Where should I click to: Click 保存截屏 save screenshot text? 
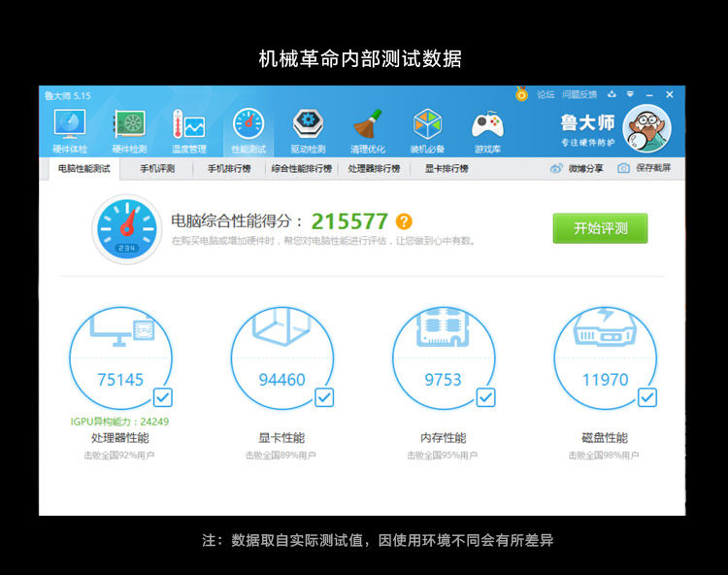tap(653, 168)
